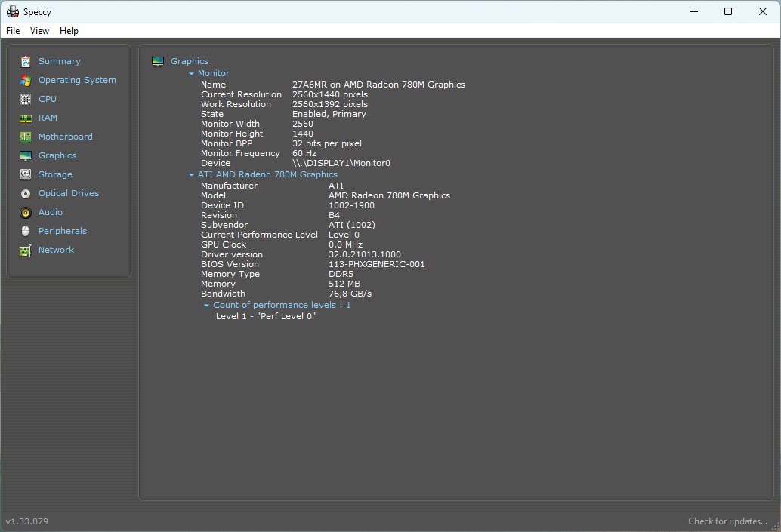Screen dimensions: 781x532
Task: Click the Check for updates link
Action: pos(727,521)
